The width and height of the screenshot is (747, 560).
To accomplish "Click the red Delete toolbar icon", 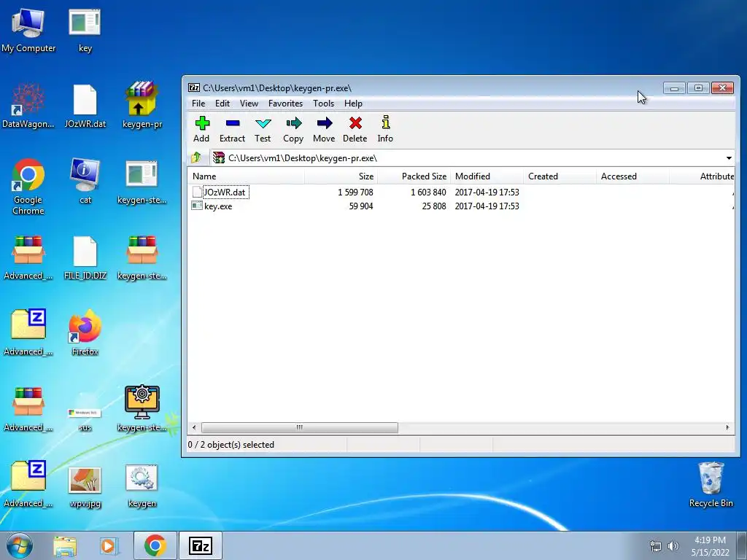I will click(355, 129).
